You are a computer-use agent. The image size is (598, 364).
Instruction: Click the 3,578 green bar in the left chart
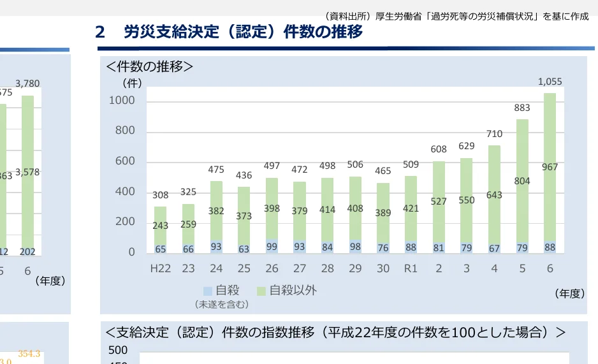[x=27, y=171]
